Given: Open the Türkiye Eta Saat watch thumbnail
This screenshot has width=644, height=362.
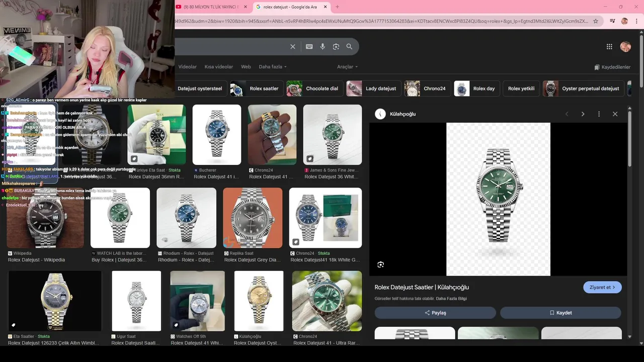Looking at the screenshot, I should [156, 135].
